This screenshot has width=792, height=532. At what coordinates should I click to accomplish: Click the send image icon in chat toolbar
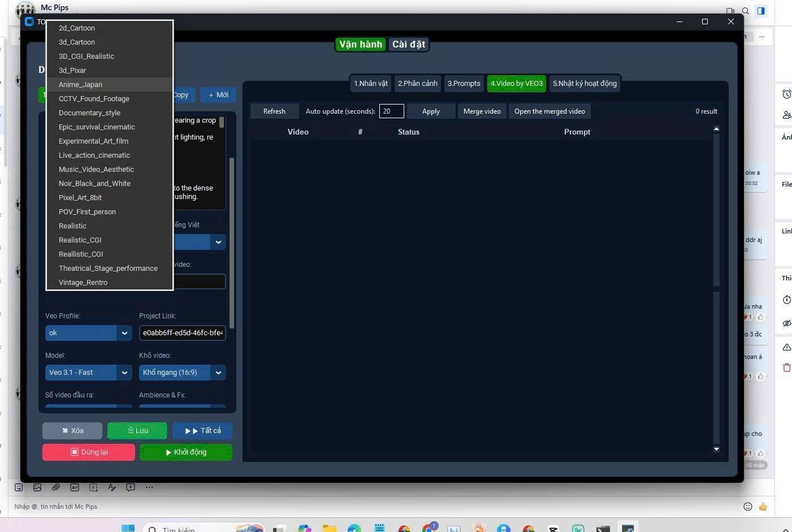coord(37,487)
